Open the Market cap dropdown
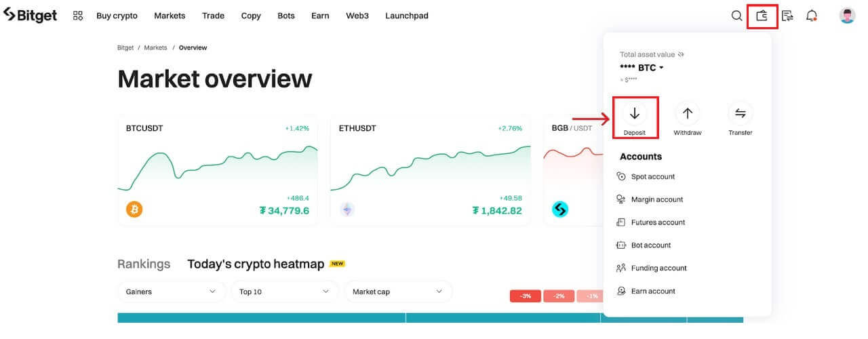 [x=398, y=292]
